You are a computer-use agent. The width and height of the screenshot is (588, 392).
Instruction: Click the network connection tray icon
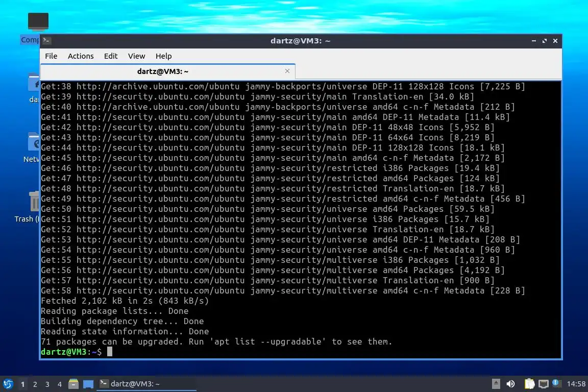point(544,384)
